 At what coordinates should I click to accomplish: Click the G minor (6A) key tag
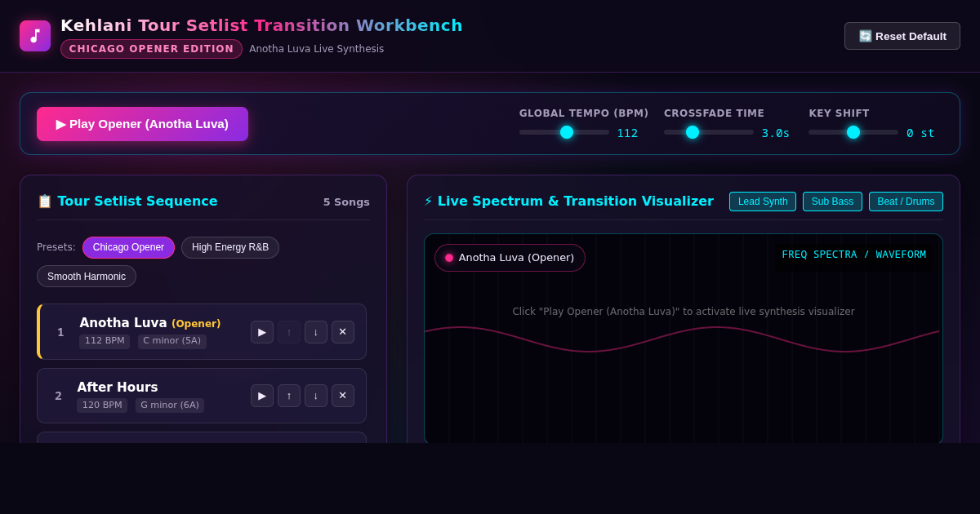170,405
